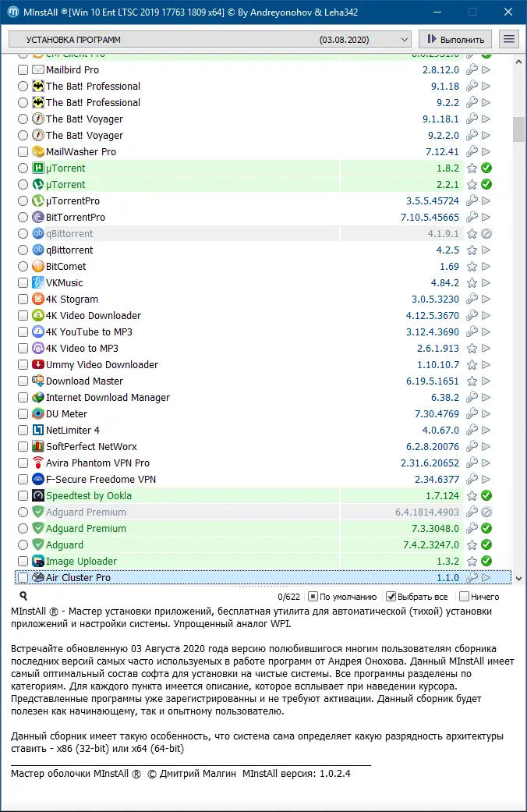This screenshot has width=527, height=812.
Task: Click the VKMusic app icon
Action: (x=37, y=282)
